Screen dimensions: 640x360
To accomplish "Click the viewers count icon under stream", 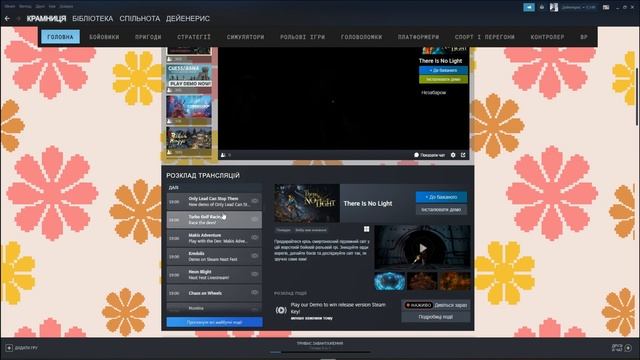I will [223, 155].
